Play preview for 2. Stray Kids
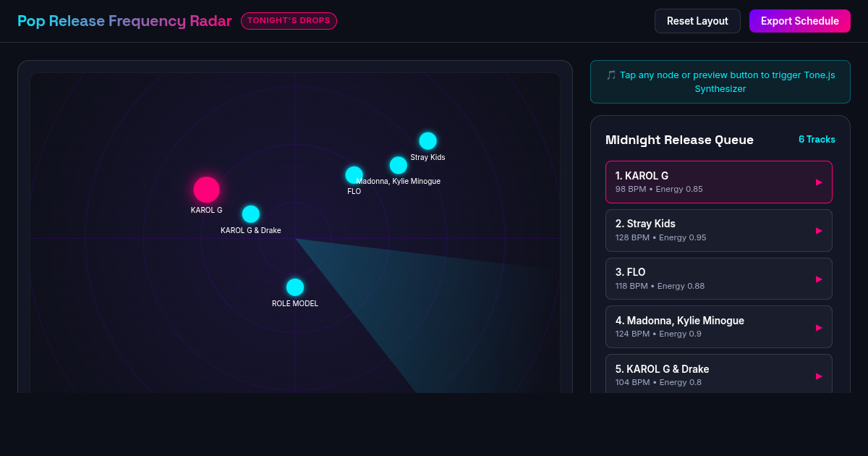This screenshot has height=456, width=868. coord(819,231)
